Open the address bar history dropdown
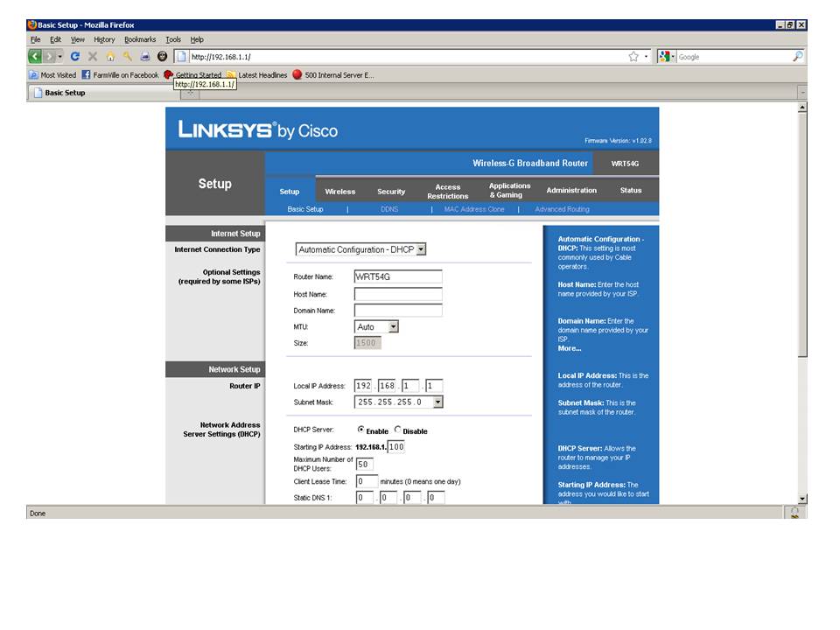This screenshot has height=630, width=840. click(x=646, y=56)
